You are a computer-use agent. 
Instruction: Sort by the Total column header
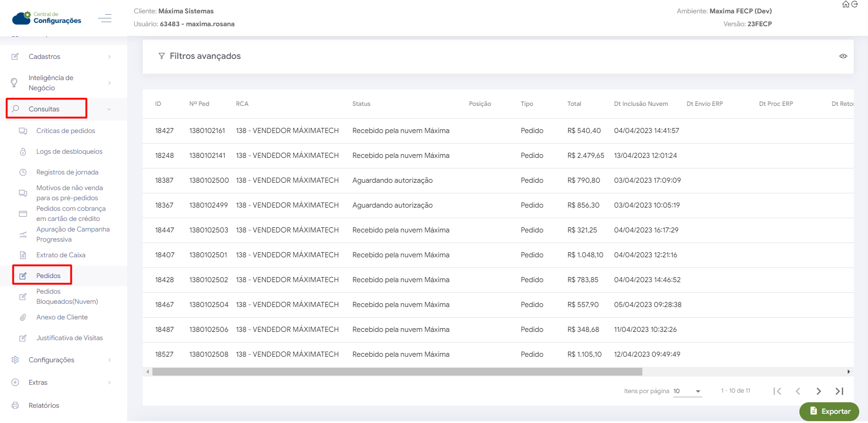tap(574, 104)
